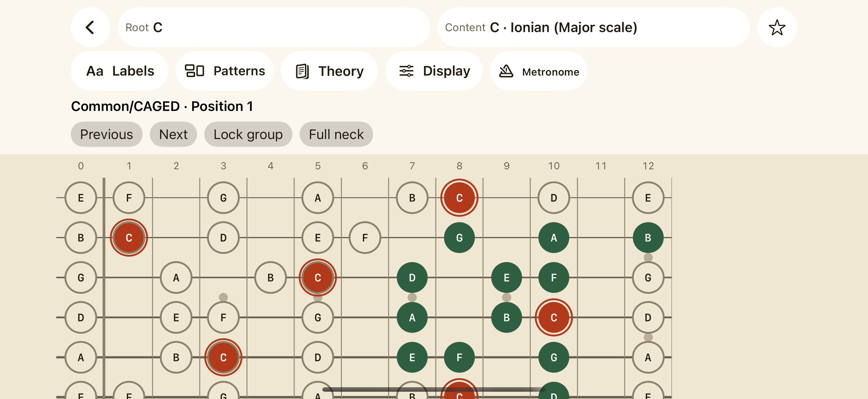Image resolution: width=868 pixels, height=399 pixels.
Task: Click fret number 5 label
Action: point(317,166)
